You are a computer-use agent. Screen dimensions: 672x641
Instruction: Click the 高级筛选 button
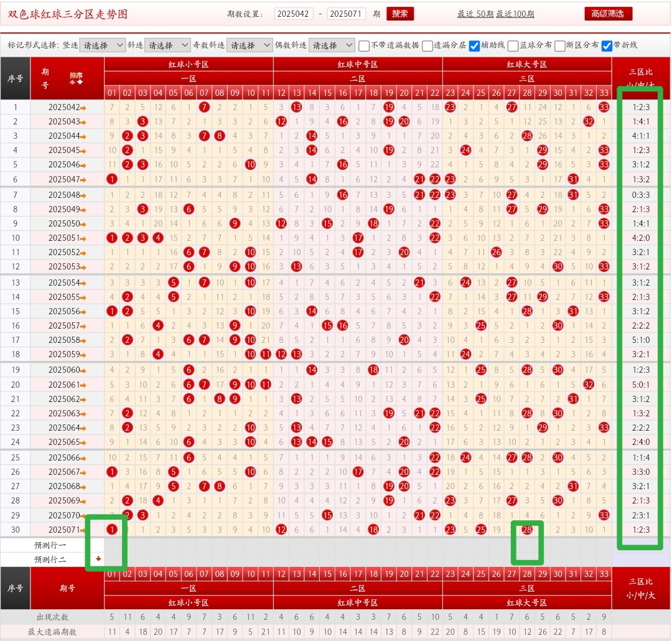[x=608, y=14]
